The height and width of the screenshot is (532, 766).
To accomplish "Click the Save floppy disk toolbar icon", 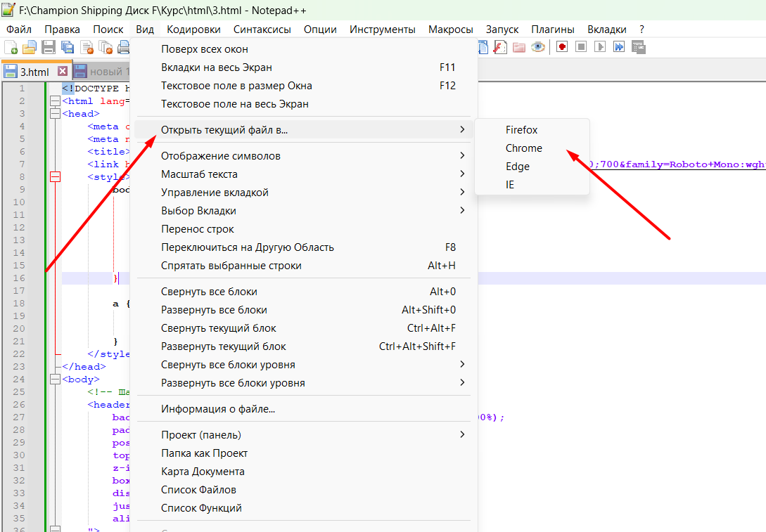I will pyautogui.click(x=49, y=47).
